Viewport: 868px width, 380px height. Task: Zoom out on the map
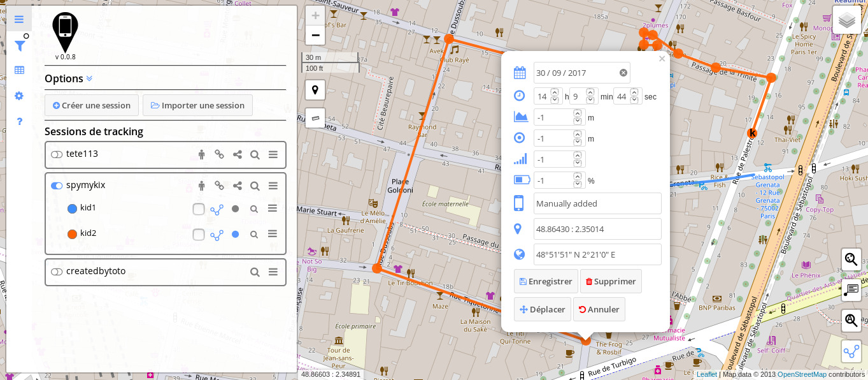click(315, 35)
